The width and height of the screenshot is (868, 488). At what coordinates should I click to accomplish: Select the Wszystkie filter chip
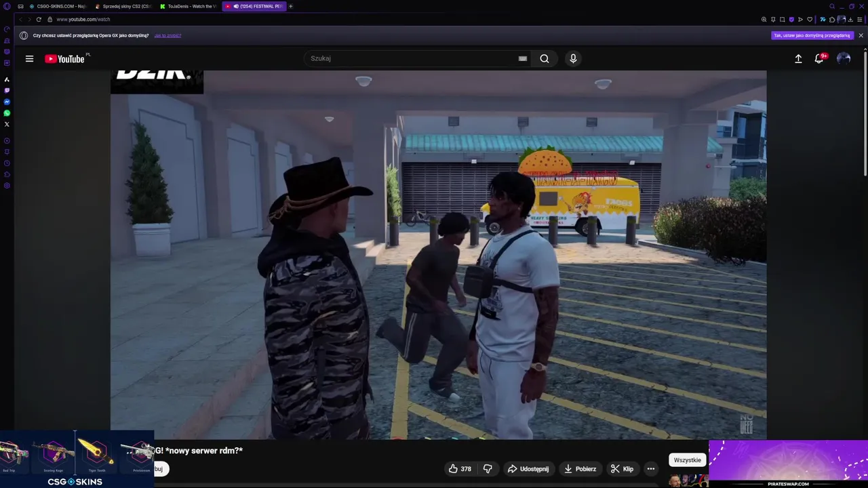[x=687, y=460]
